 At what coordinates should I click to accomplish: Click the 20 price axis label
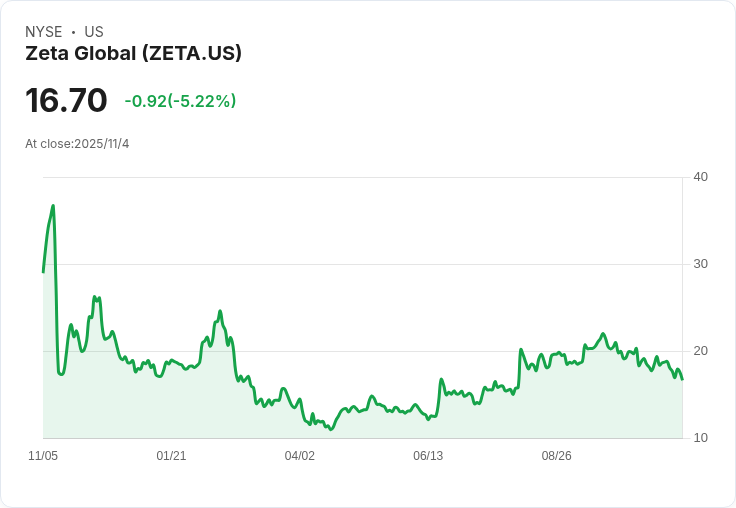(701, 351)
